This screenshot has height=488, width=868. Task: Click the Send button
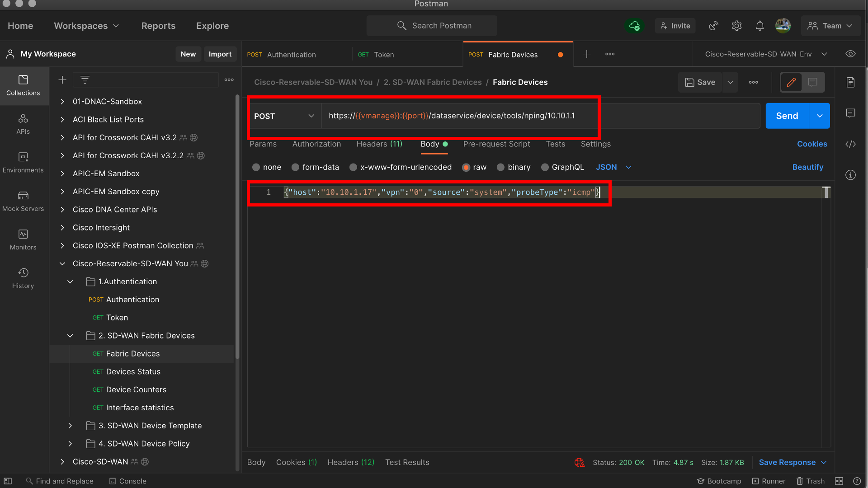click(x=787, y=116)
